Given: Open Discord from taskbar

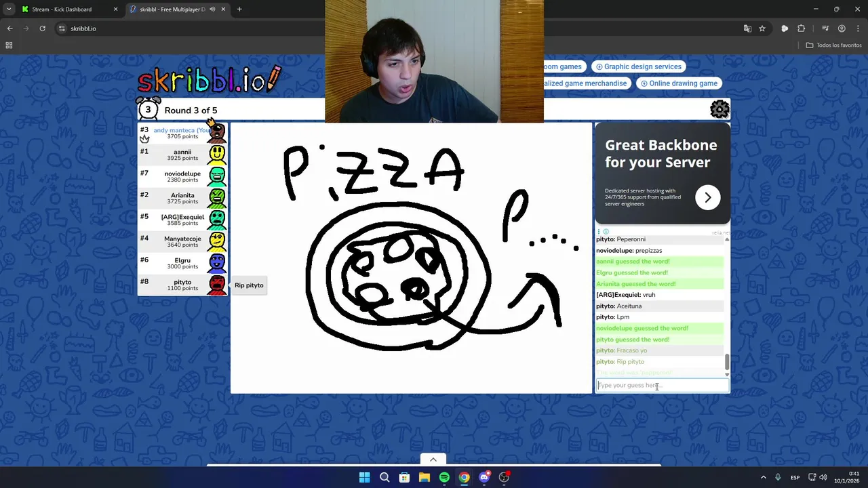Looking at the screenshot, I should pos(484,477).
